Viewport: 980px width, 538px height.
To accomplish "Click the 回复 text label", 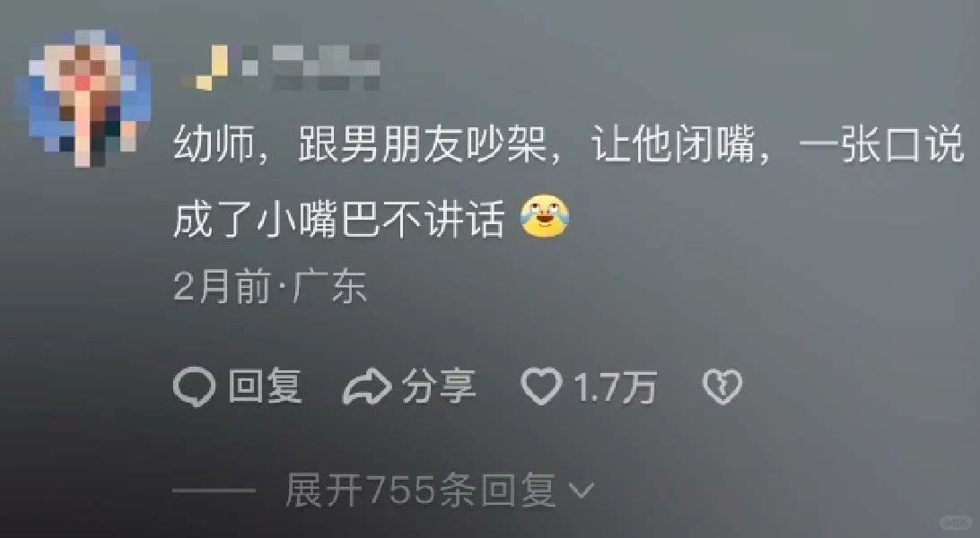I will 266,386.
